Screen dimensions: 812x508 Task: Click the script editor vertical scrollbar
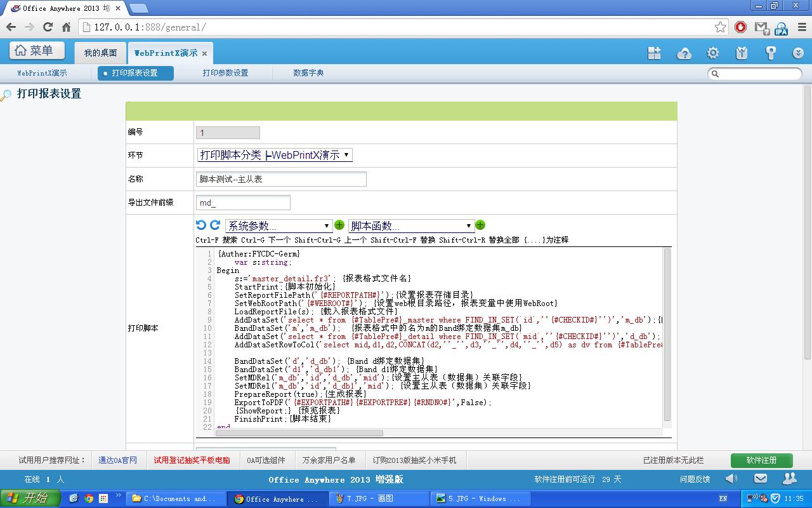pos(667,335)
